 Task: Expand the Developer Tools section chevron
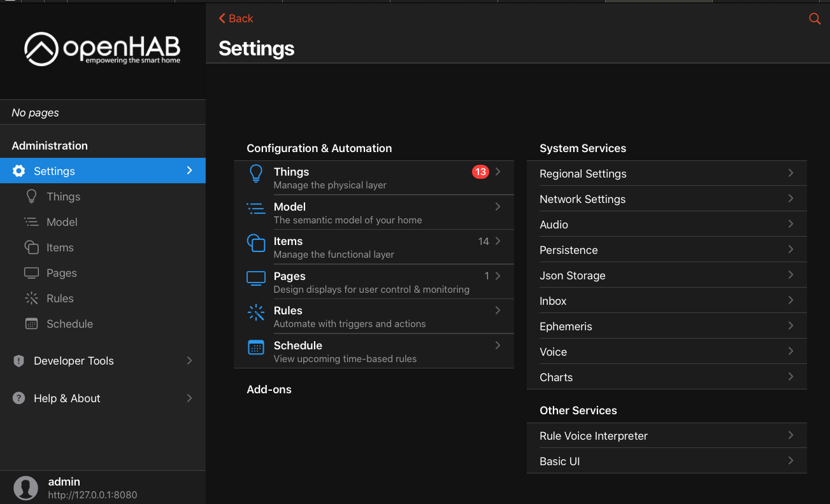[189, 361]
